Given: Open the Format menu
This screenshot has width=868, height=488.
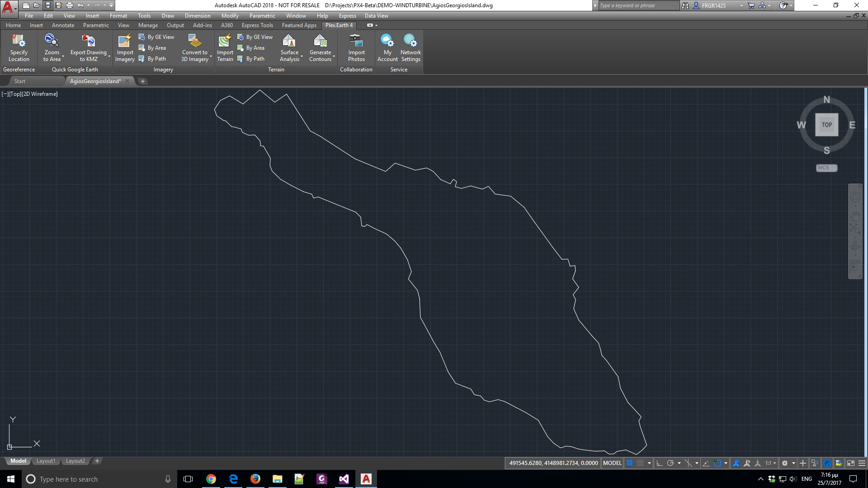Looking at the screenshot, I should [x=118, y=16].
